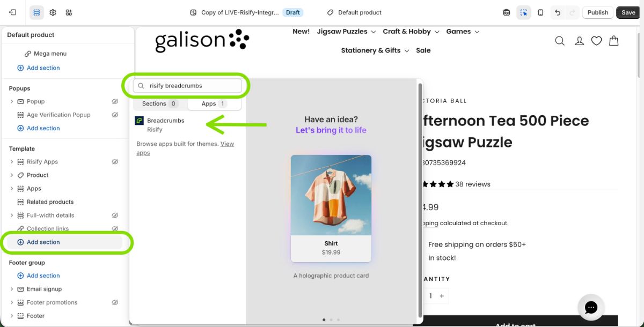This screenshot has width=644, height=327.
Task: Open the chat bubble widget
Action: 591,307
